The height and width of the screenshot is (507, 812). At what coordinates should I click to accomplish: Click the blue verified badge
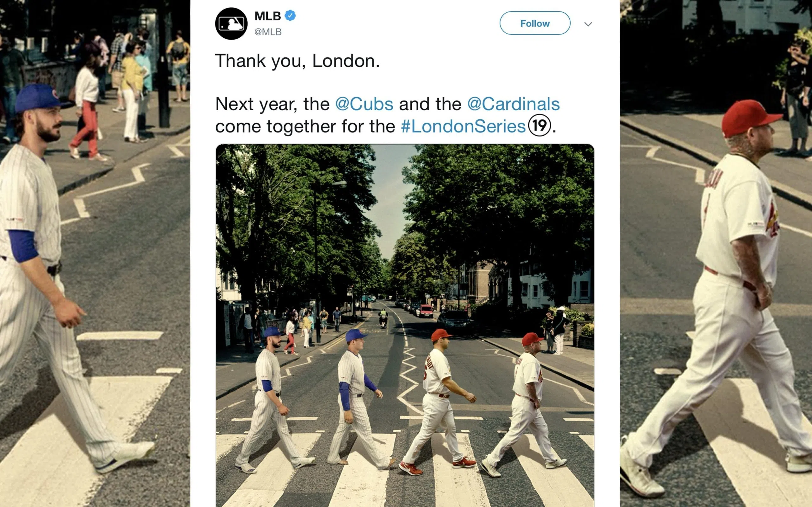(290, 16)
